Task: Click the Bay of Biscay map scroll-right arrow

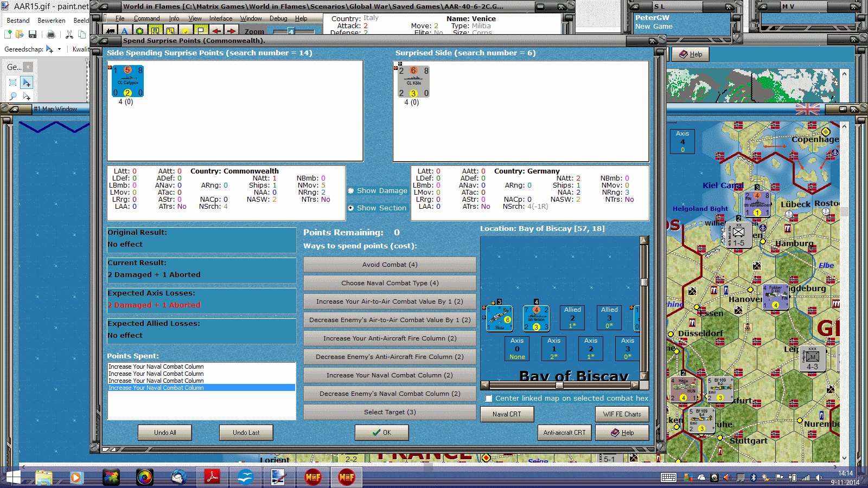Action: (635, 386)
